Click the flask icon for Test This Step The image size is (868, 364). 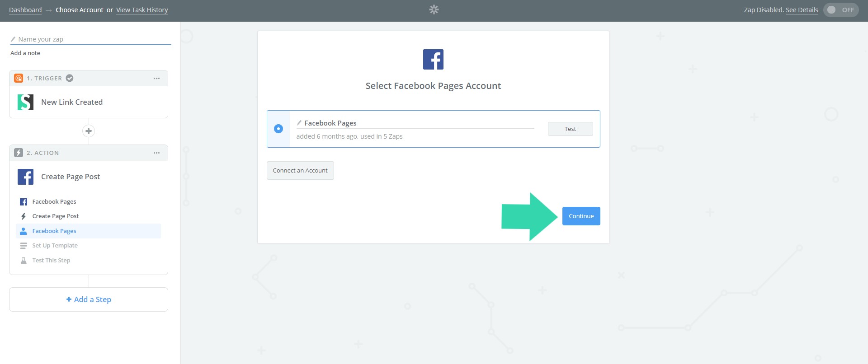[24, 261]
